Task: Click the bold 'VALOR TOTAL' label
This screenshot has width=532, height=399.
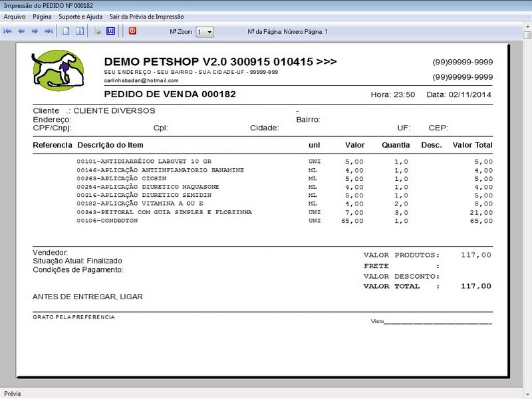Action: pyautogui.click(x=392, y=287)
